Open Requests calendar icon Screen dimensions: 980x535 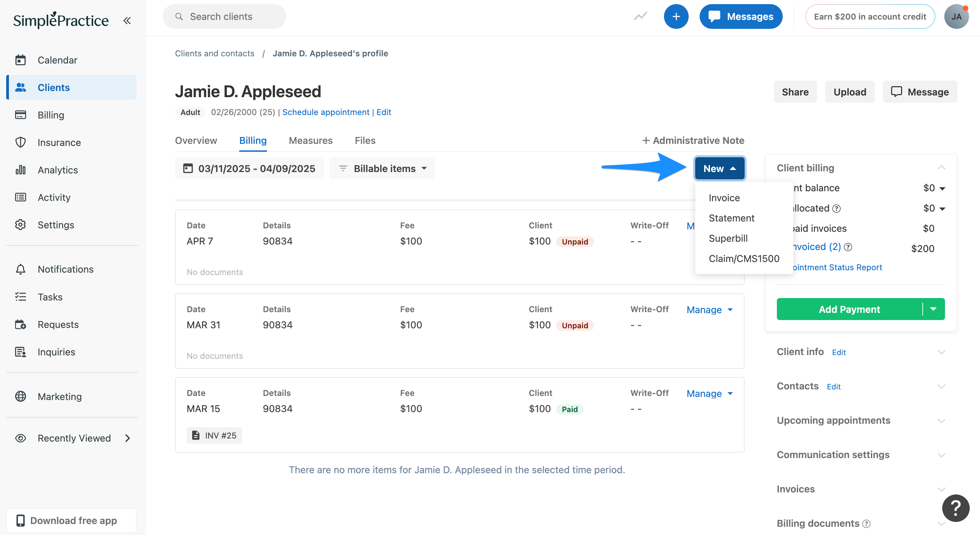pos(21,325)
